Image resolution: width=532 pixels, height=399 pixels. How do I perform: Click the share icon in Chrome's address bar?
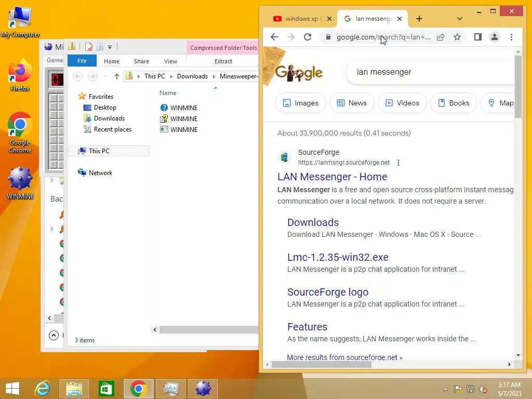[x=441, y=37]
